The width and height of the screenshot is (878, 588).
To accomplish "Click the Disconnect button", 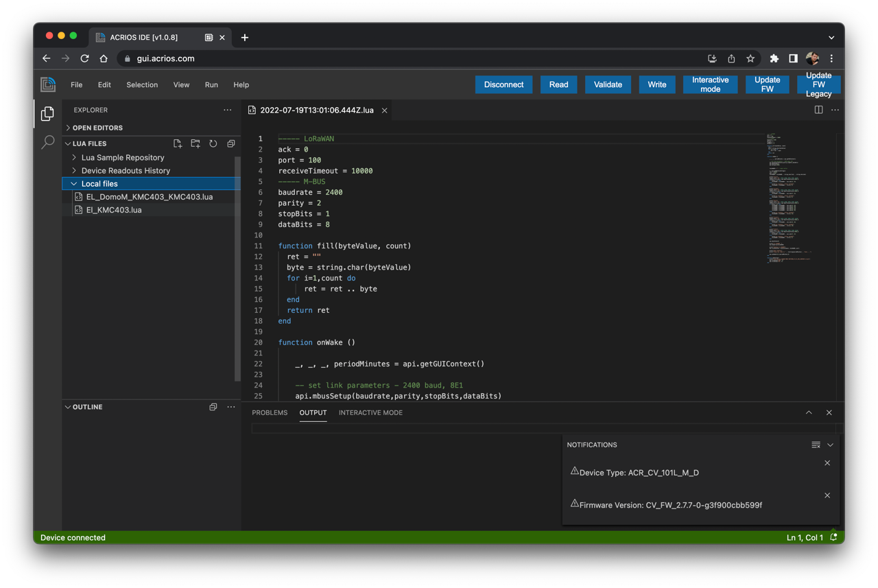I will 503,84.
